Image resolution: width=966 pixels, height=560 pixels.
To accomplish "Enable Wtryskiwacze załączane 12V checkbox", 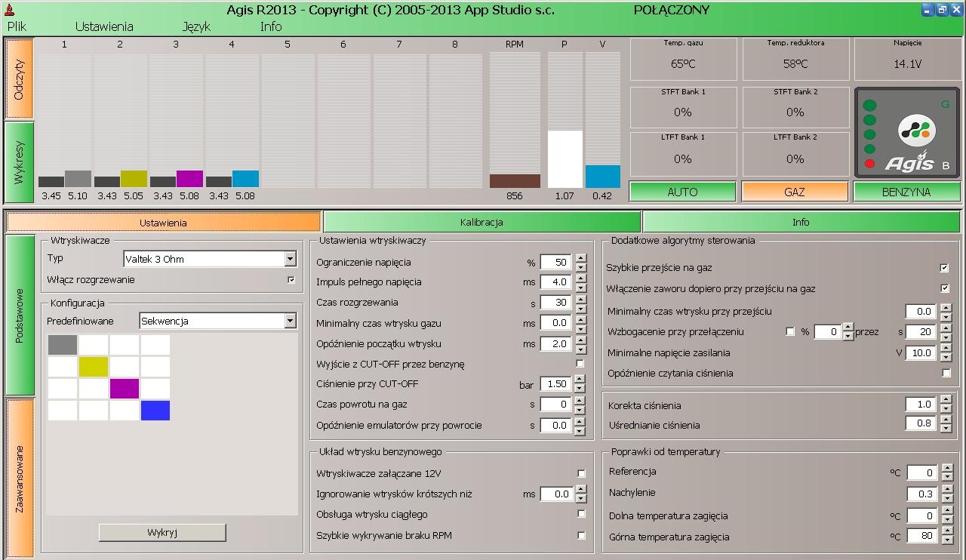I will (x=581, y=473).
